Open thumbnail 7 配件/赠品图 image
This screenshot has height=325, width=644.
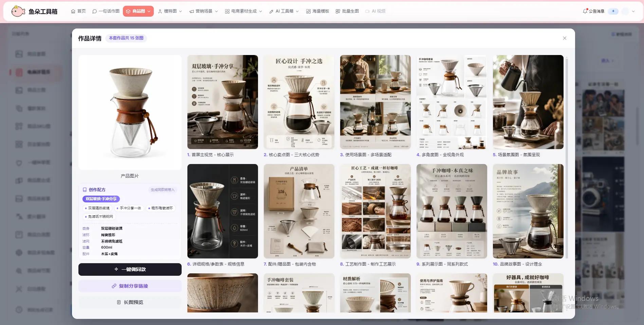pyautogui.click(x=299, y=211)
